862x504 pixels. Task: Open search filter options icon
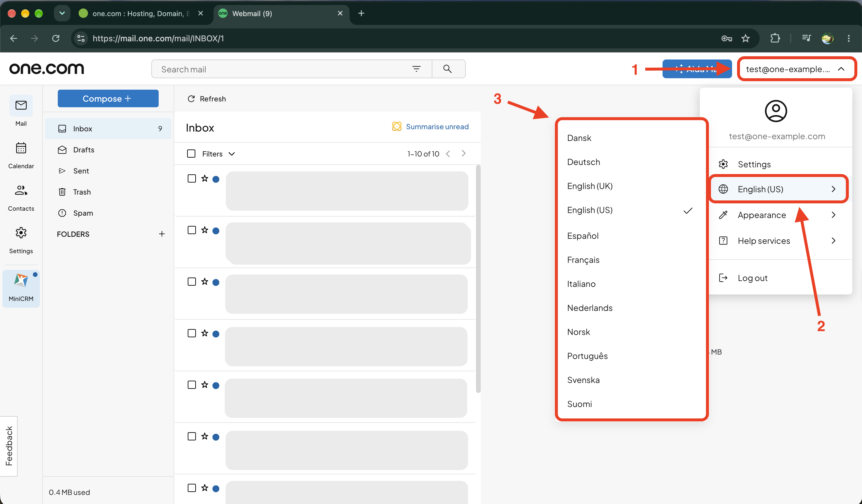(416, 69)
